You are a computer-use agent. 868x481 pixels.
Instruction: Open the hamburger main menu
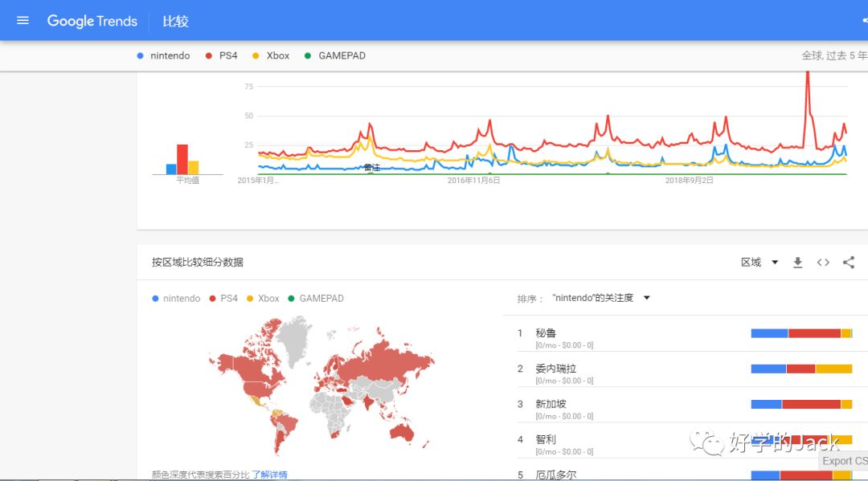(23, 21)
